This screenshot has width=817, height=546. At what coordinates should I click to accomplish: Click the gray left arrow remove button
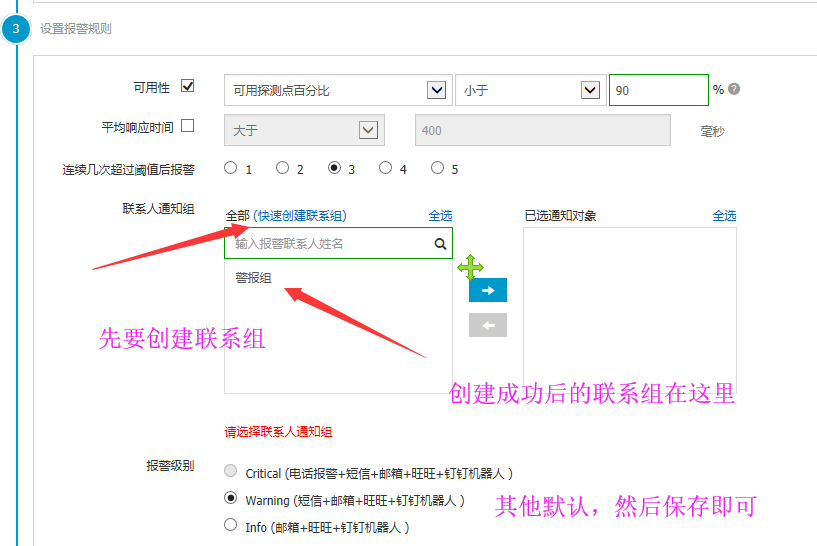(x=488, y=325)
